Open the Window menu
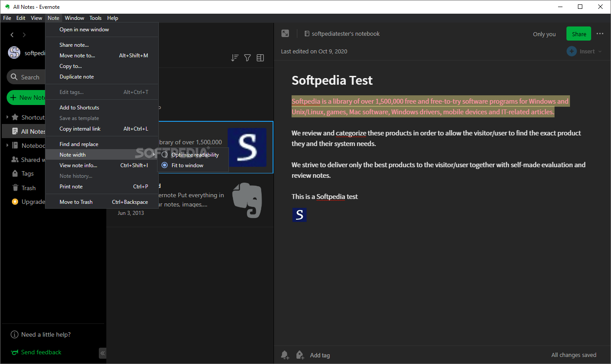 (75, 18)
